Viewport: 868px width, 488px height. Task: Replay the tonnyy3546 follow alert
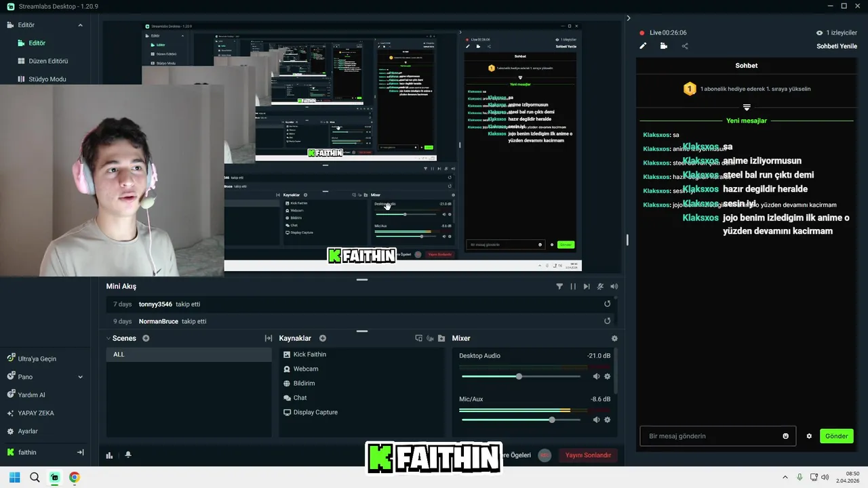[x=608, y=304]
